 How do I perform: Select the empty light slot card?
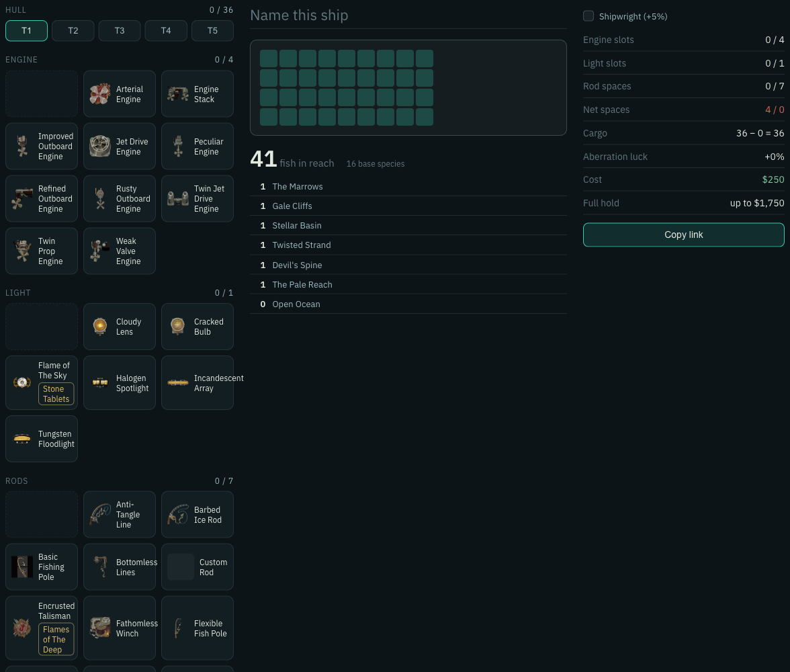click(42, 327)
